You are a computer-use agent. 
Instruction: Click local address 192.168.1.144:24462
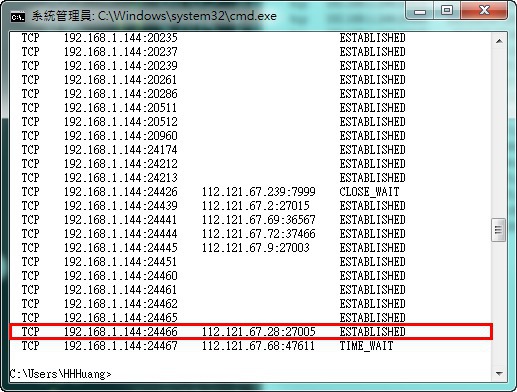click(121, 304)
